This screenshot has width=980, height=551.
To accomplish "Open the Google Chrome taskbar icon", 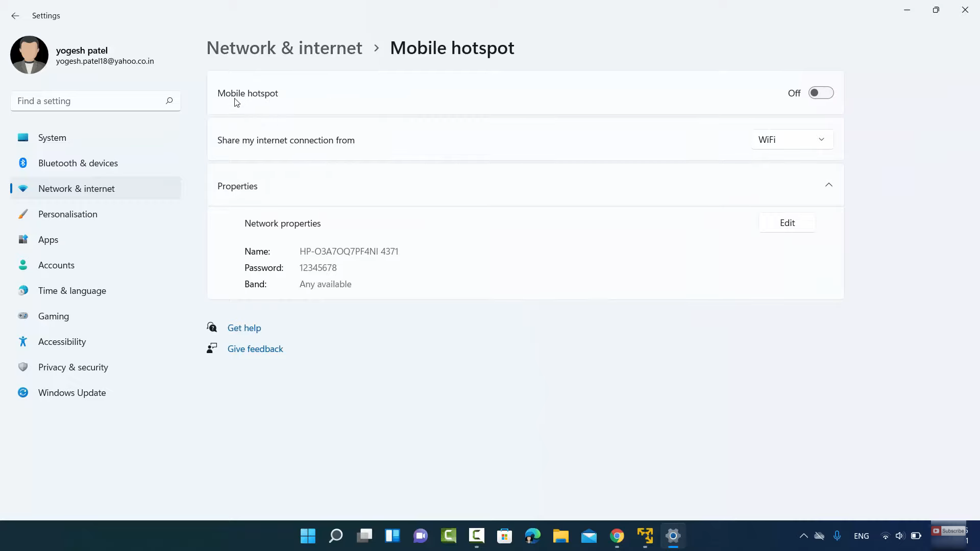I will pos(617,536).
